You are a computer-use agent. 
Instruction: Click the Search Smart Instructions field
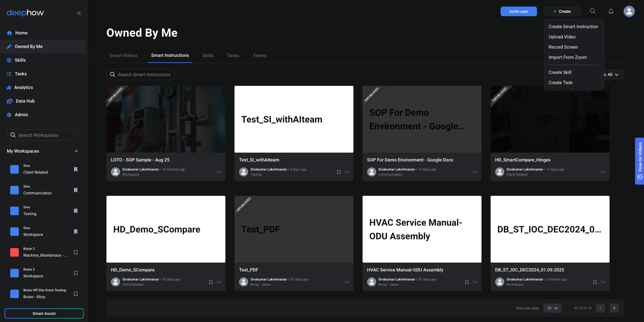coord(144,74)
